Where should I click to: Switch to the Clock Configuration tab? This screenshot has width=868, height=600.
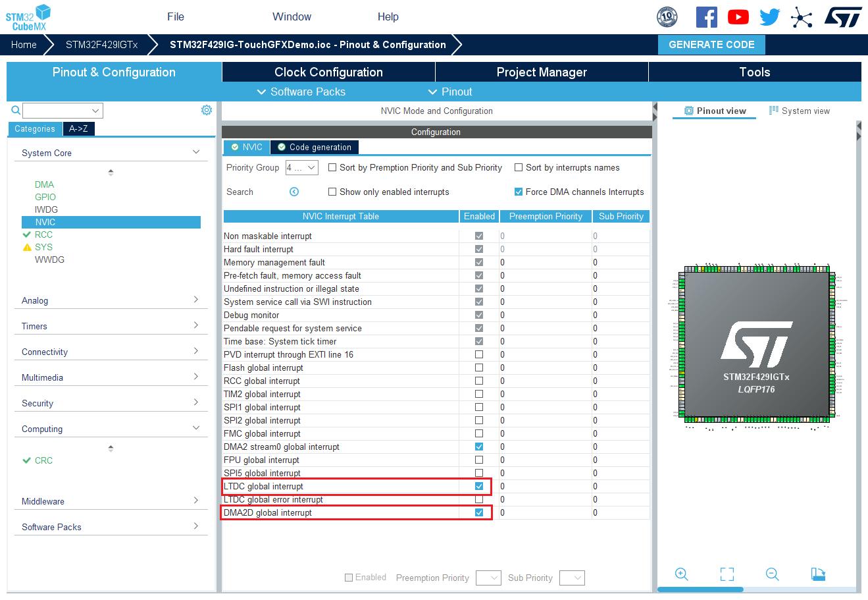pos(328,72)
